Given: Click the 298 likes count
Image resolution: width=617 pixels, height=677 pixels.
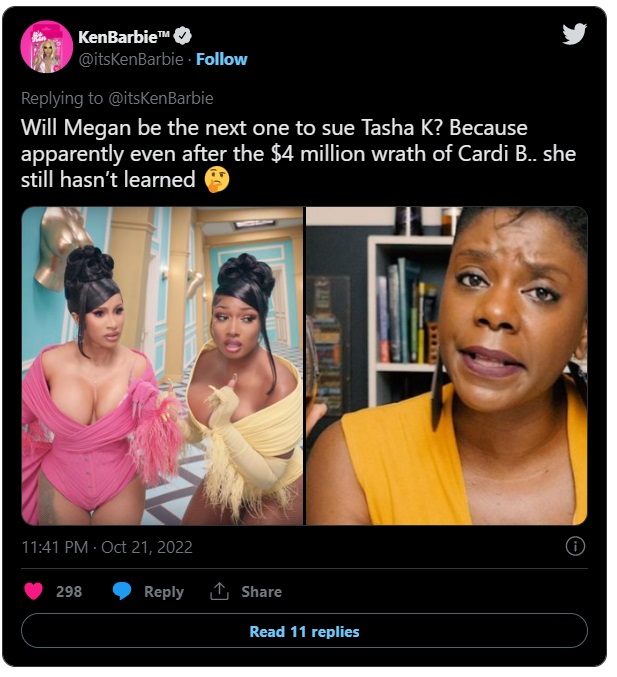Looking at the screenshot, I should (69, 591).
